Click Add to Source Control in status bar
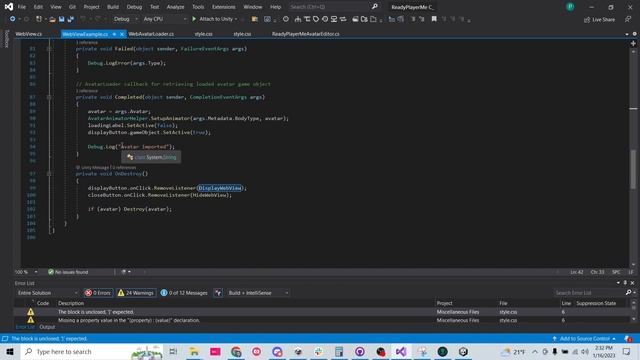Image resolution: width=640 pixels, height=360 pixels. pyautogui.click(x=584, y=339)
